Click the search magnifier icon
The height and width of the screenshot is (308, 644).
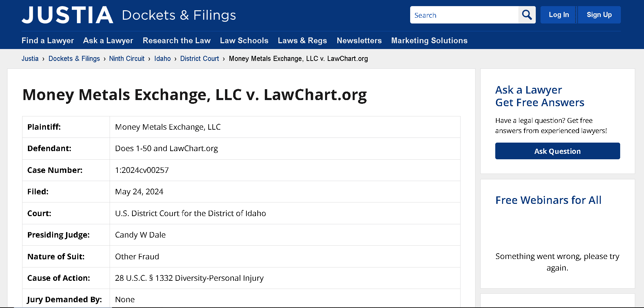[527, 15]
